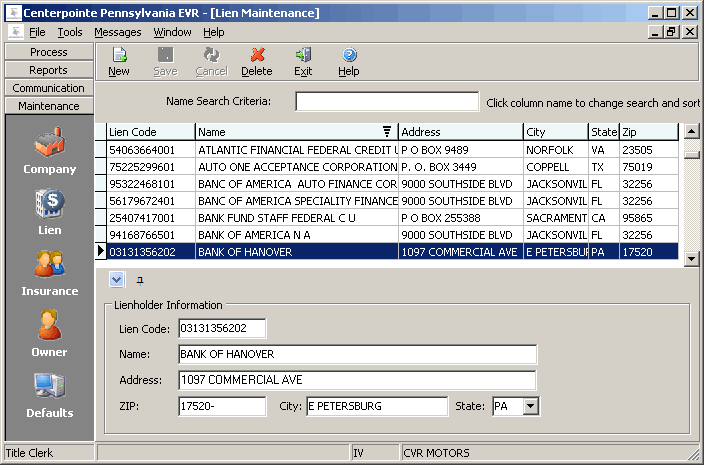Click the lienholder Name input field
This screenshot has width=704, height=465.
[357, 354]
